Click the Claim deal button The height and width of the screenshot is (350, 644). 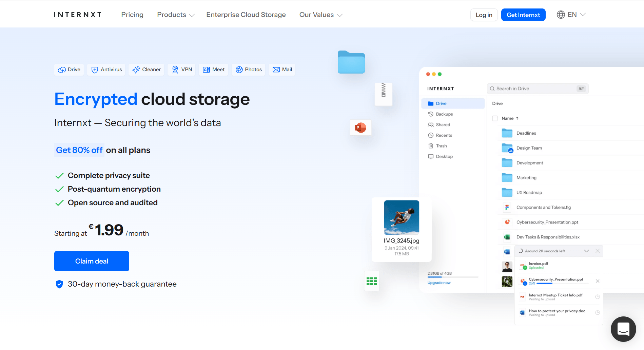pyautogui.click(x=92, y=261)
